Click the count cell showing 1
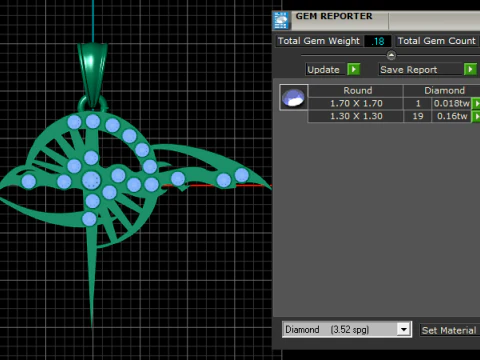The width and height of the screenshot is (480, 360). click(418, 103)
